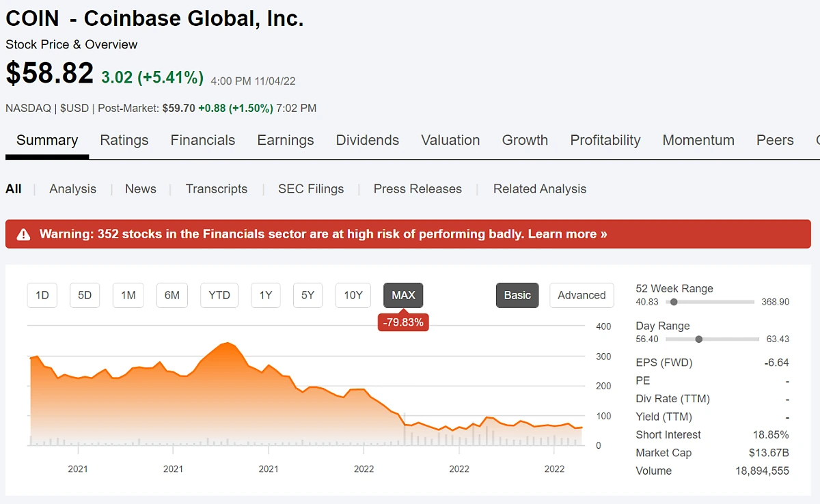Click the warning triangle icon in red banner
This screenshot has width=820, height=504.
click(24, 234)
